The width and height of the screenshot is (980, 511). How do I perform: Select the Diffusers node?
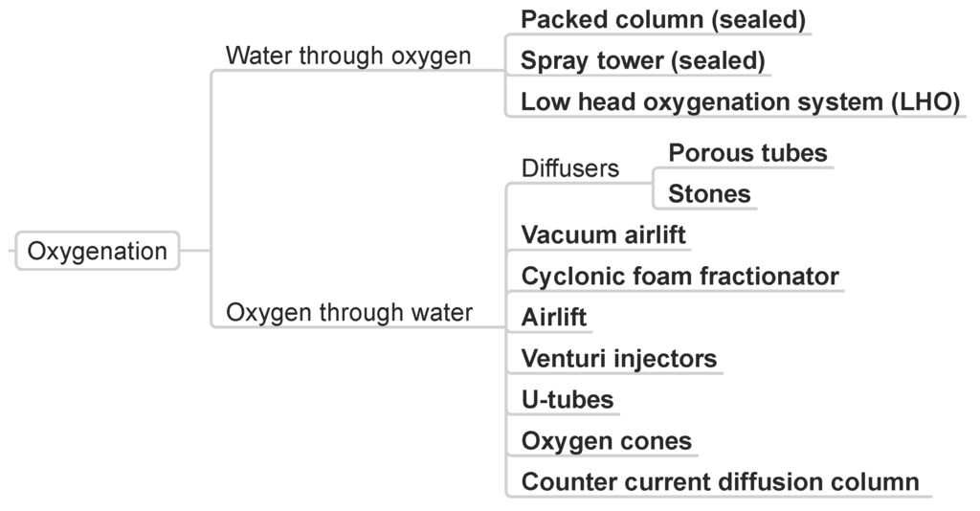[x=569, y=168]
